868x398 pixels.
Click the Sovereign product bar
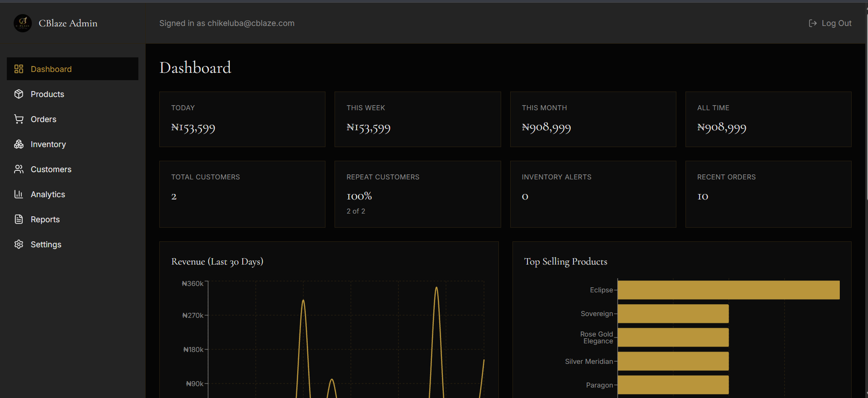[673, 314]
